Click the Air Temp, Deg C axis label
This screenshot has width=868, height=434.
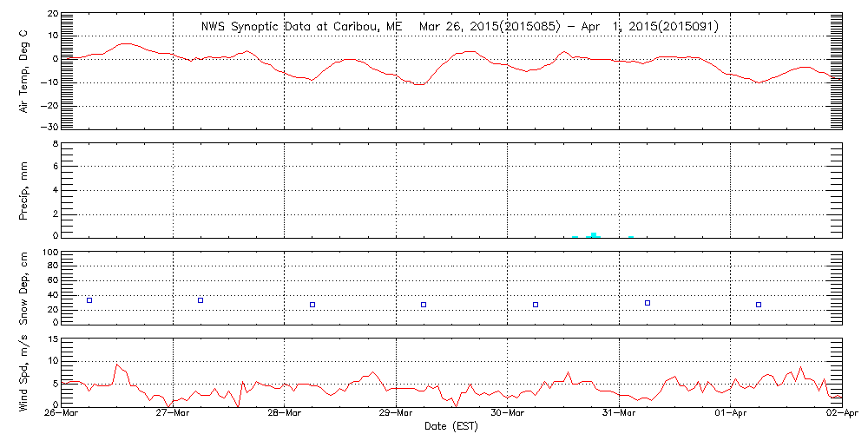click(x=23, y=70)
